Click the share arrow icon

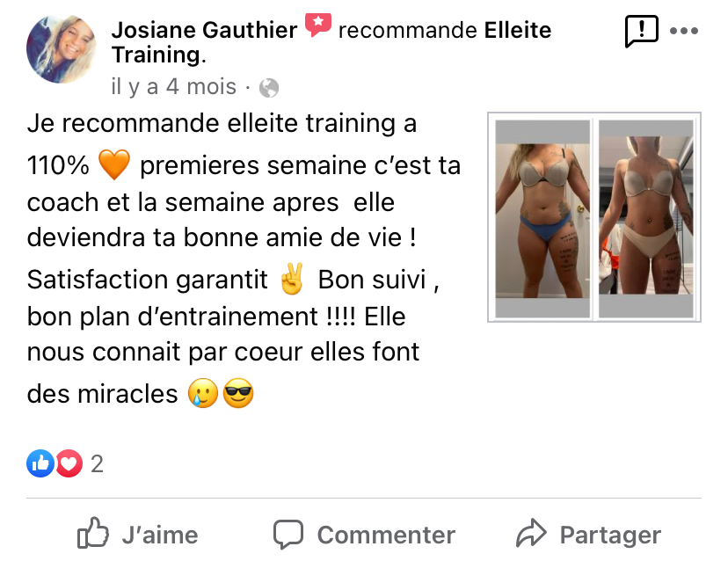(531, 533)
